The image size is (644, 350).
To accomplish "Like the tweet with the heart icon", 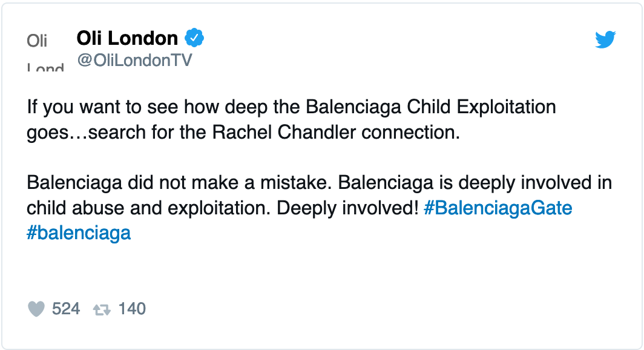I will coord(37,309).
